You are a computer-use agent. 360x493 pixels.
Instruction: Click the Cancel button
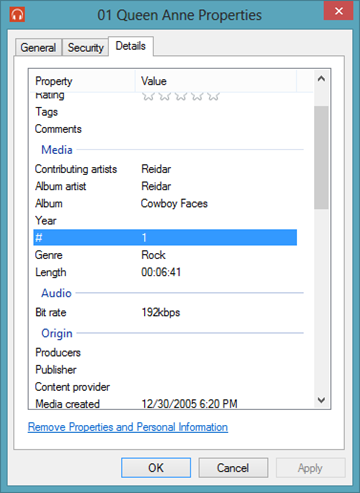233,468
